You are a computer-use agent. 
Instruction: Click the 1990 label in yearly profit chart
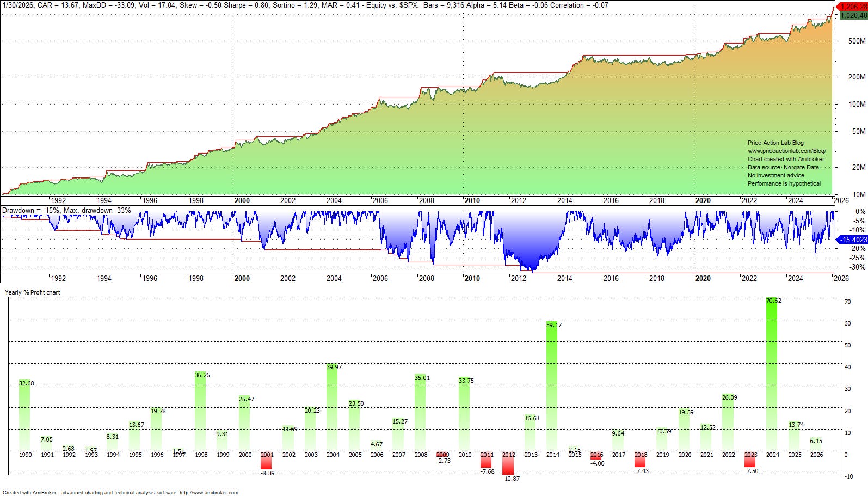tap(25, 454)
